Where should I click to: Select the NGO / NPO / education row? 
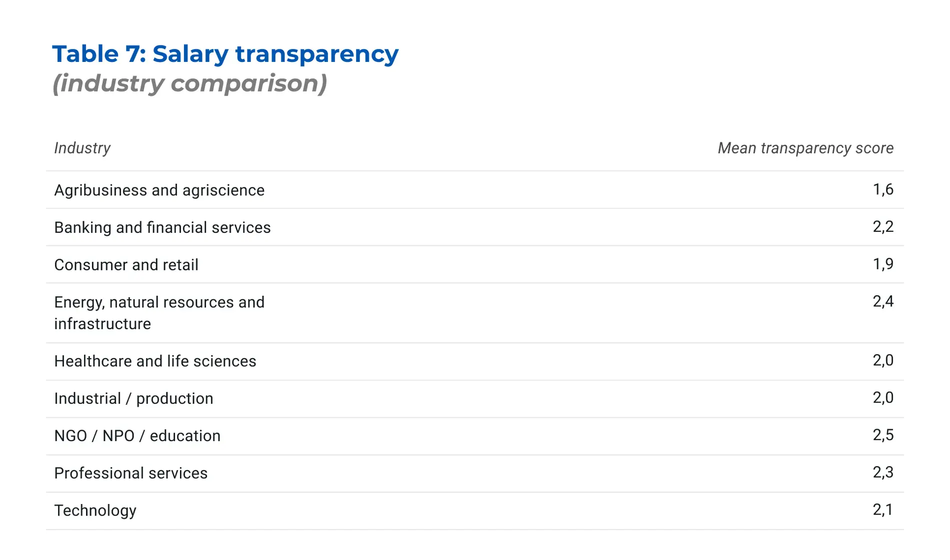[x=475, y=436]
